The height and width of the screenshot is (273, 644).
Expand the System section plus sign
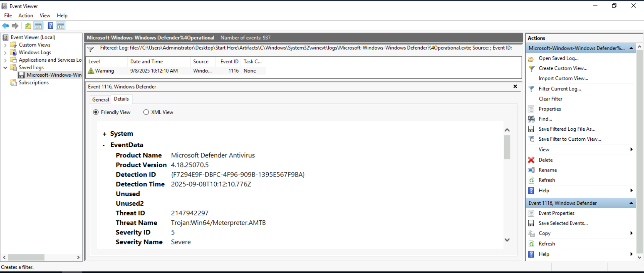104,134
